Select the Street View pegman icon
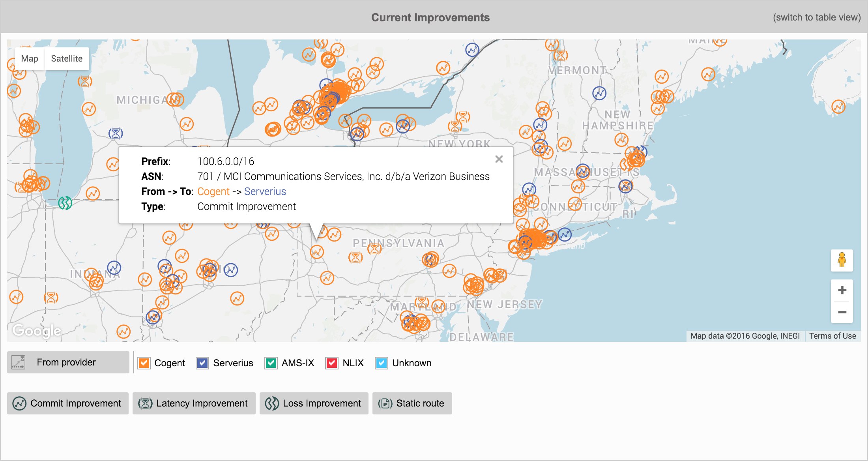This screenshot has width=868, height=461. [842, 260]
